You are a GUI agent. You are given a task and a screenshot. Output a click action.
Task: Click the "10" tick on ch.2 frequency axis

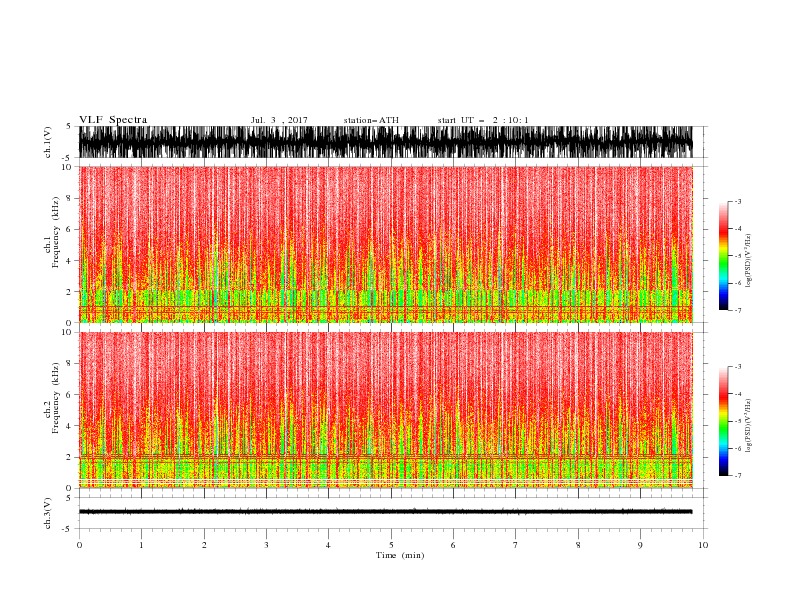[67, 333]
